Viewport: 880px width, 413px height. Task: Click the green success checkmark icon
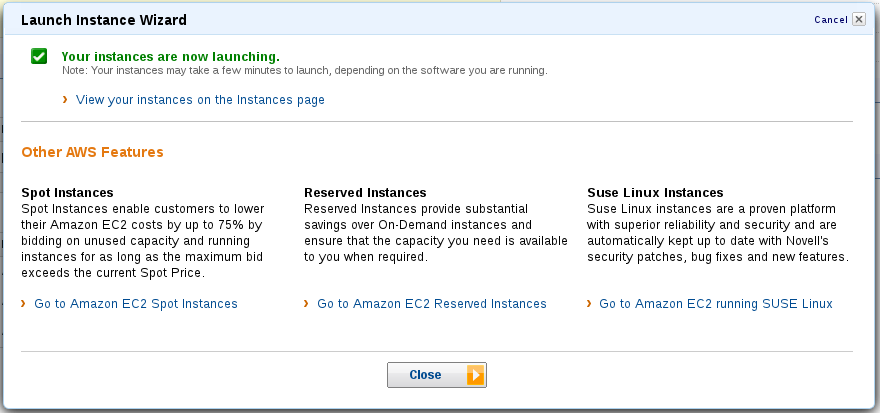(x=39, y=56)
